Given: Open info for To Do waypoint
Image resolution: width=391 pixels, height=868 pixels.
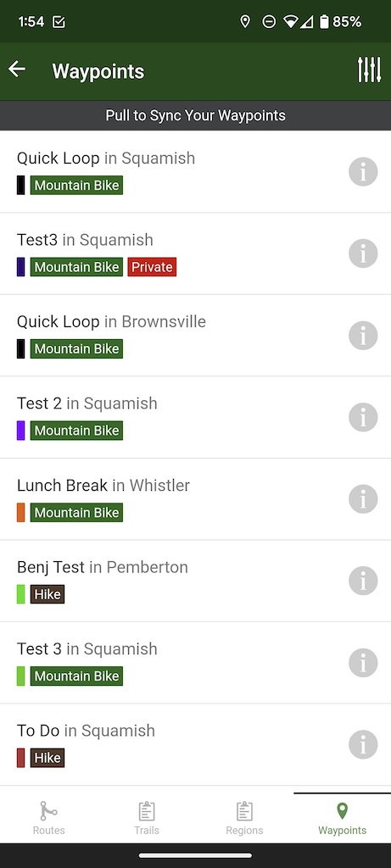Looking at the screenshot, I should point(363,744).
